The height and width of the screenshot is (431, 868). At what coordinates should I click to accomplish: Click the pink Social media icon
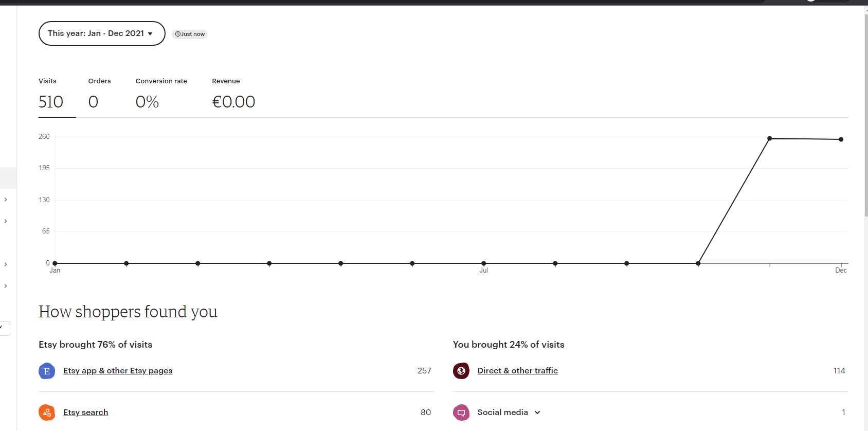click(461, 412)
